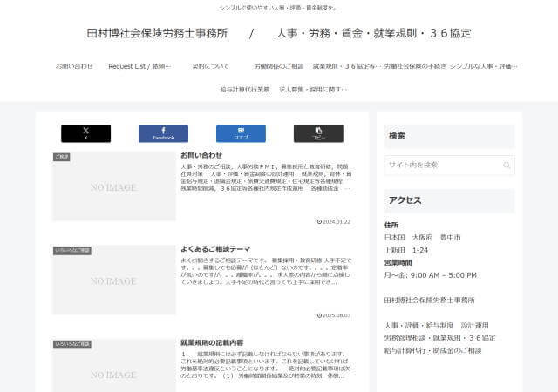Click sidebar text 労務管理相談・就業規則・36協定
558x392 pixels.
(439, 338)
